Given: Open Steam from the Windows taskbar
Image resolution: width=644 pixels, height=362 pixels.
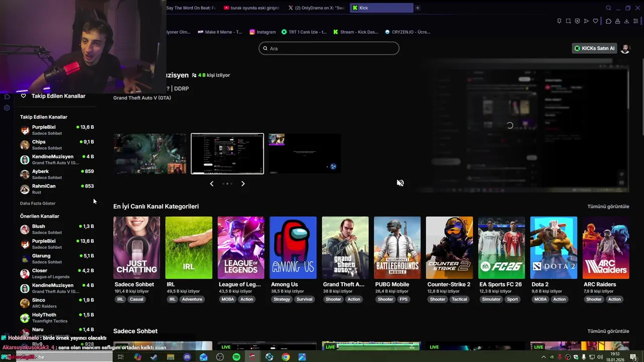Looking at the screenshot, I should pyautogui.click(x=154, y=357).
